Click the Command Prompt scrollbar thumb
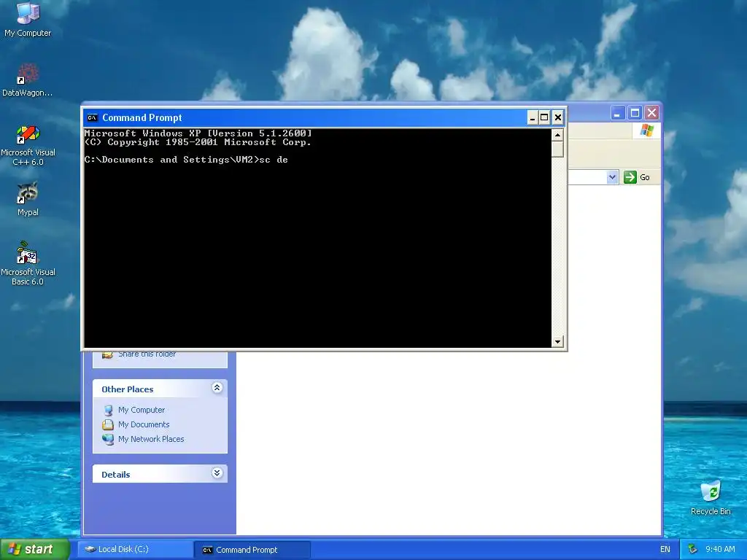The image size is (747, 560). (x=557, y=149)
